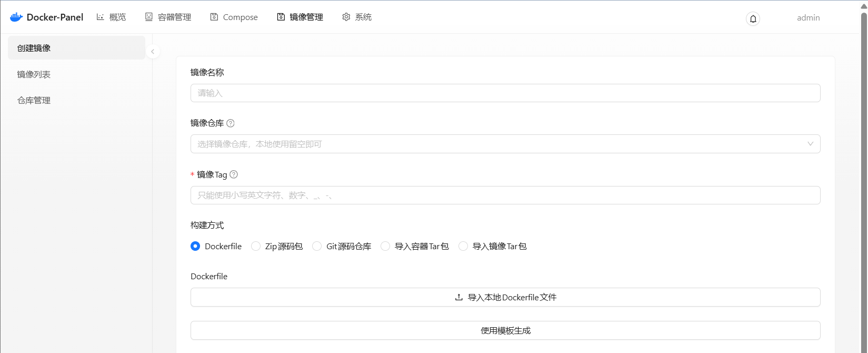Viewport: 868px width, 353px height.
Task: Choose the 导入容器Tar包 radio option
Action: coord(385,246)
